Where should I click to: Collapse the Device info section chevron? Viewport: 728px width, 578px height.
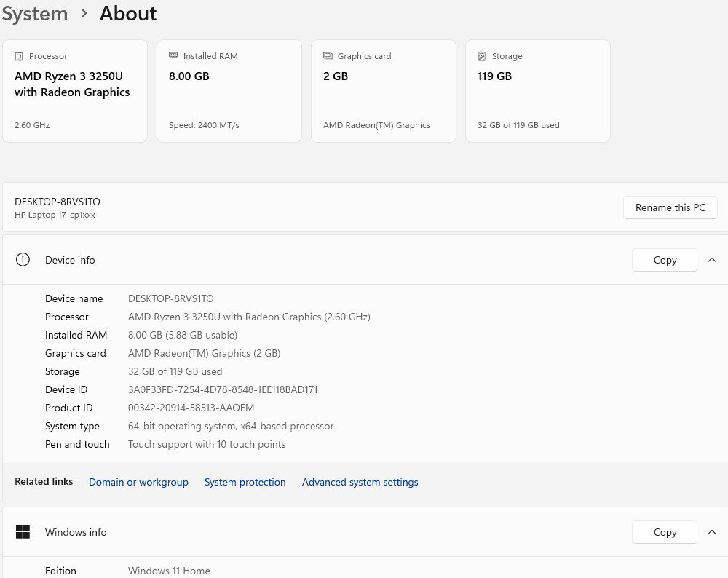pyautogui.click(x=712, y=260)
